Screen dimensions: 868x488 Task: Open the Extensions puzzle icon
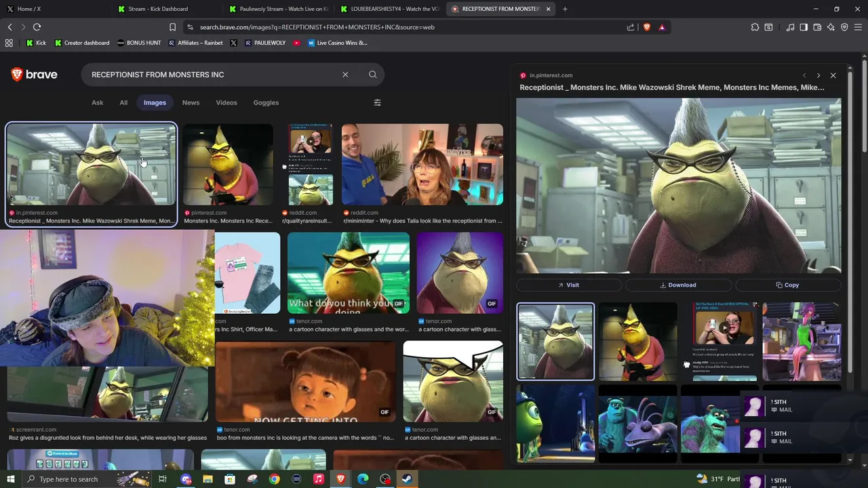coord(755,27)
